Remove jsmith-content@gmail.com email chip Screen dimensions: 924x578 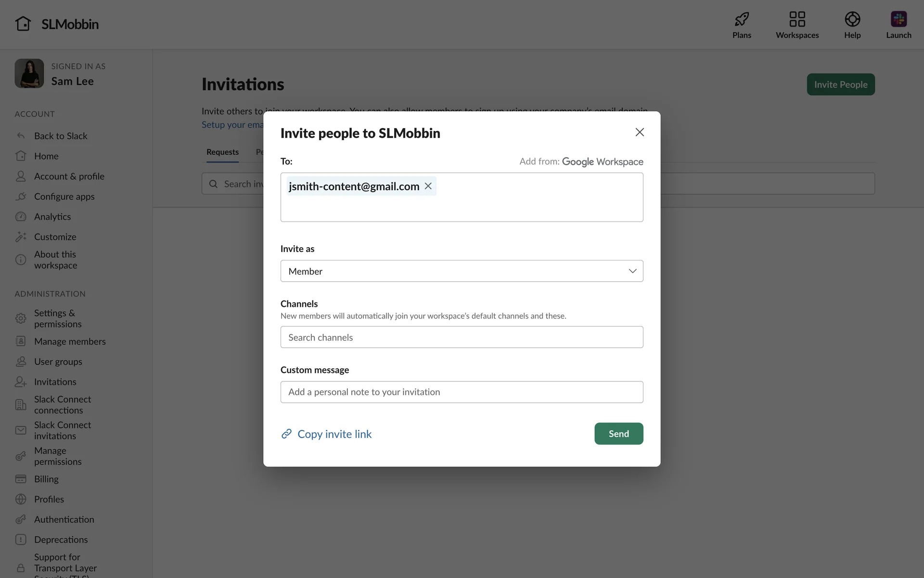click(428, 186)
